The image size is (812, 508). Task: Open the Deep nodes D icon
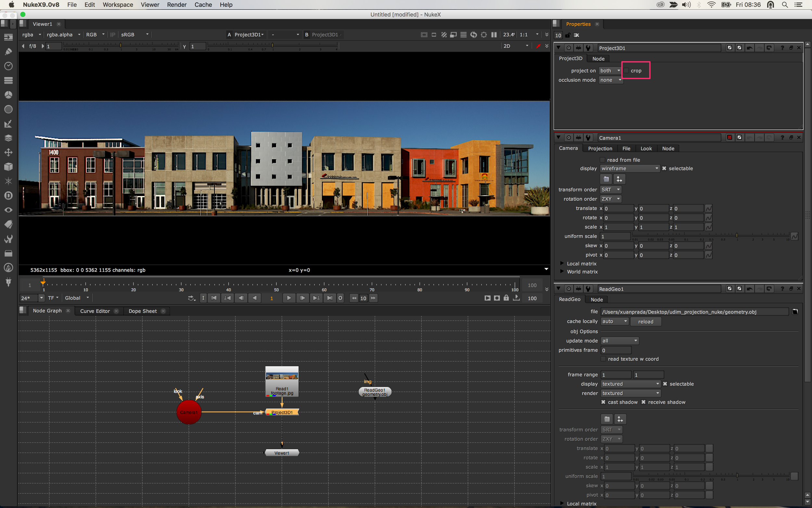pos(8,196)
